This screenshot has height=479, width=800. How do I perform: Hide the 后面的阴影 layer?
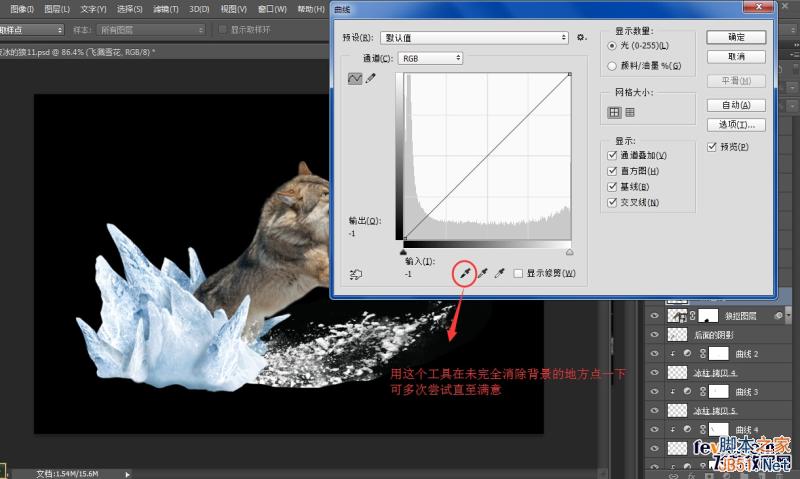click(655, 335)
